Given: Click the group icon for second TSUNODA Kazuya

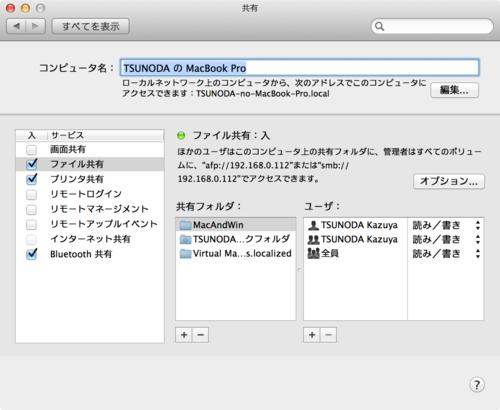Looking at the screenshot, I should pyautogui.click(x=313, y=239).
